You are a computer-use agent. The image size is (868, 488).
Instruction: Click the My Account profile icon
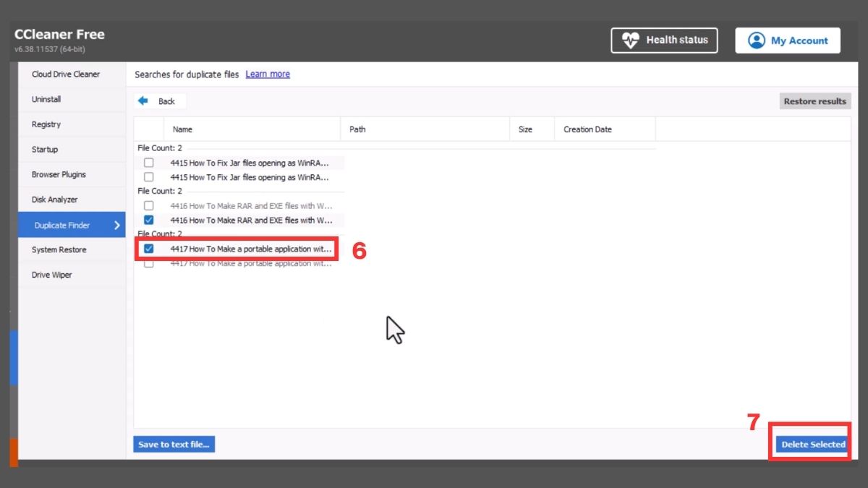(757, 40)
